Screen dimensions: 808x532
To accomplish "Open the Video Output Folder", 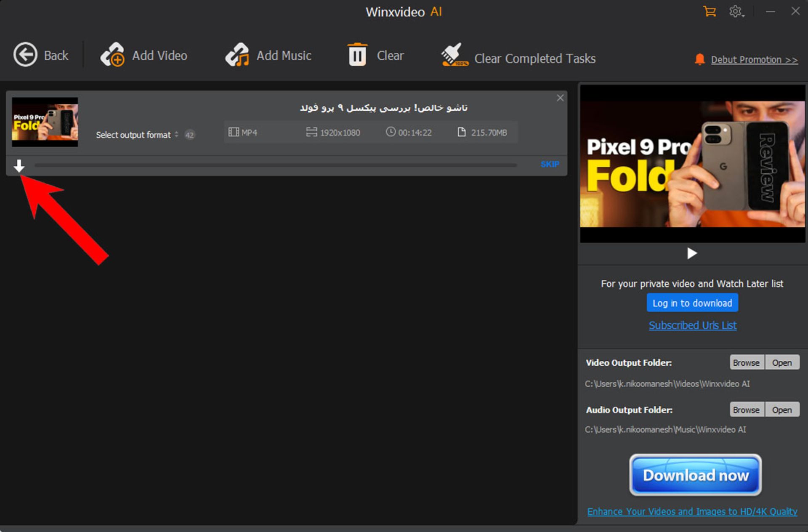I will [782, 362].
